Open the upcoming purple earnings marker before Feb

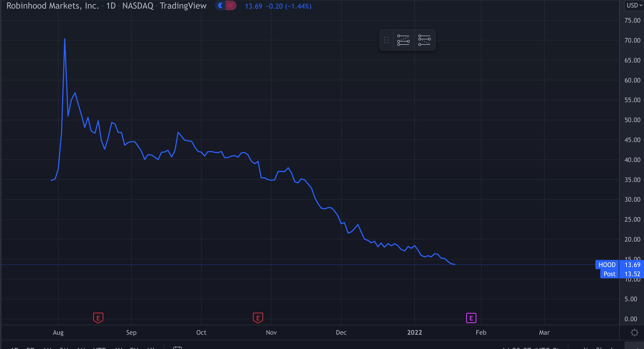pyautogui.click(x=471, y=318)
